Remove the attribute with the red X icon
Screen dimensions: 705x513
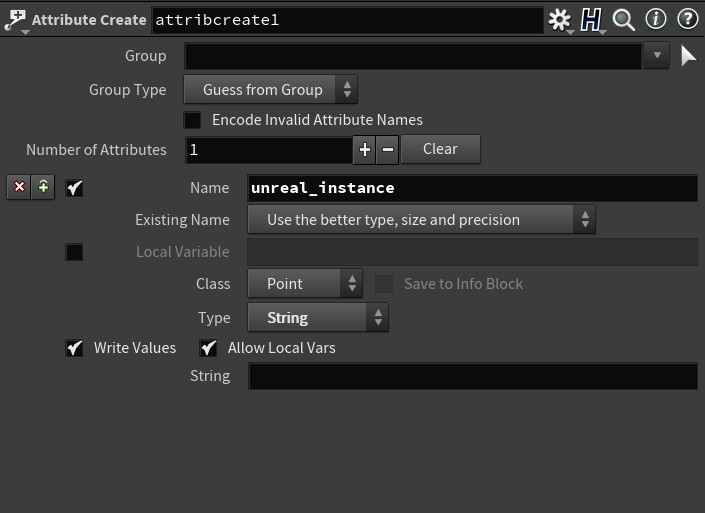[x=19, y=187]
